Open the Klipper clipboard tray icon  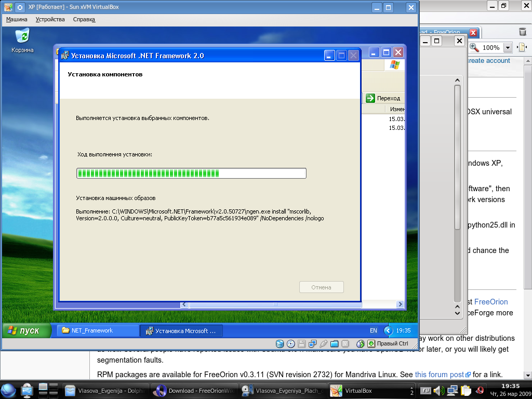click(x=466, y=391)
